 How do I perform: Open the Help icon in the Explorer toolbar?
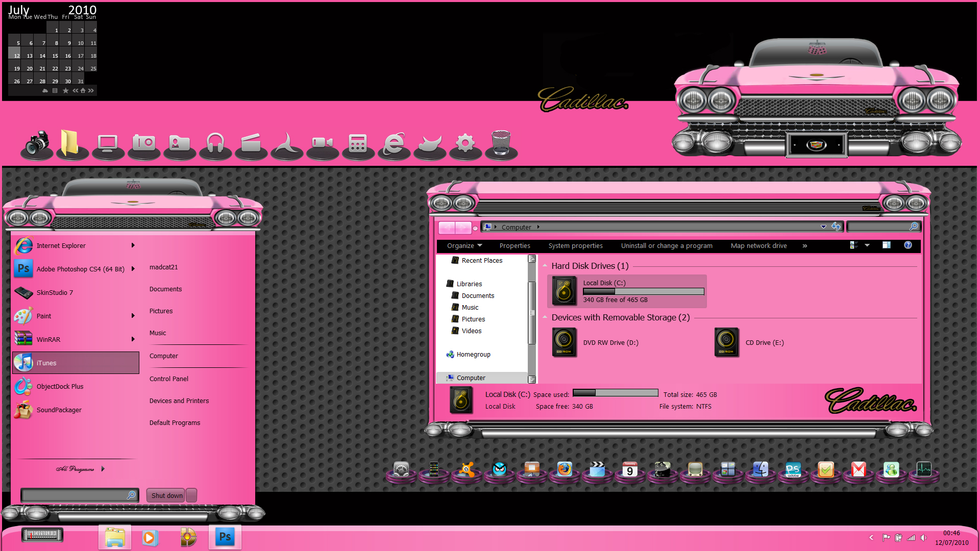pyautogui.click(x=908, y=245)
